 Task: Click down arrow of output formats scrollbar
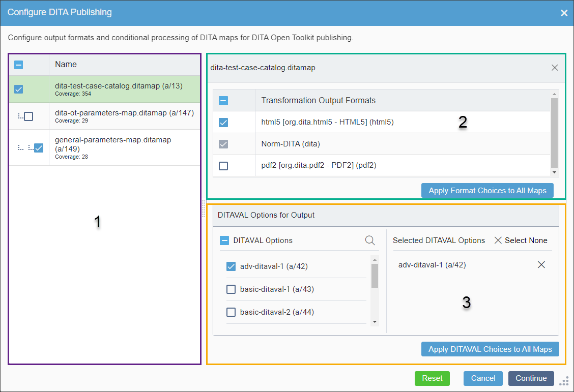pos(554,172)
